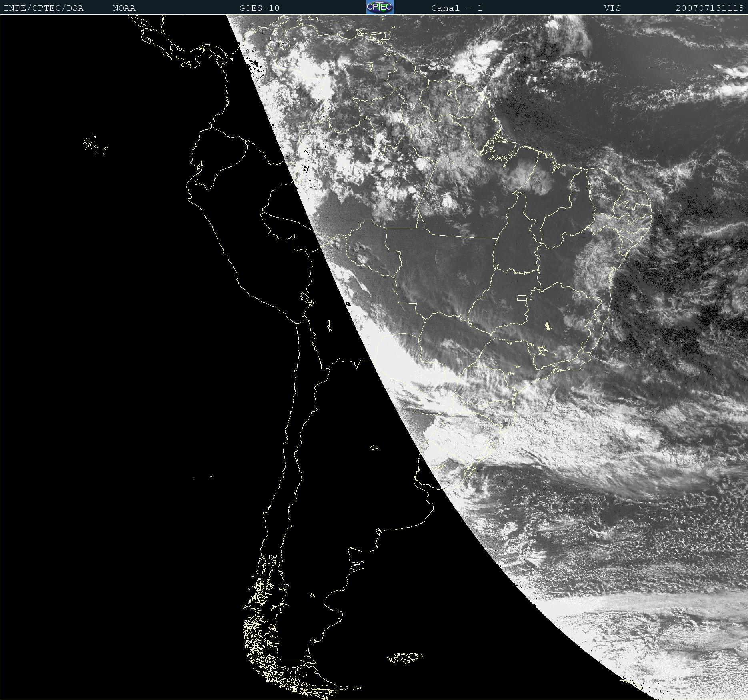
Task: Click the CPTEC logo in header
Action: (x=380, y=7)
